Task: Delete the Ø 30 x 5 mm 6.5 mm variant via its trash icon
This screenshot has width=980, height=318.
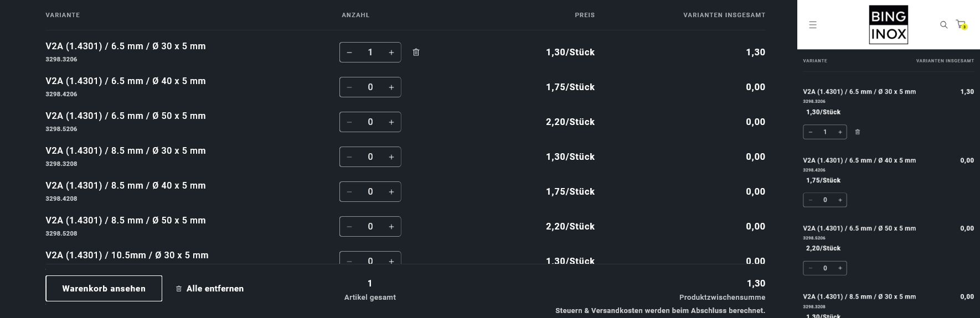Action: click(416, 53)
